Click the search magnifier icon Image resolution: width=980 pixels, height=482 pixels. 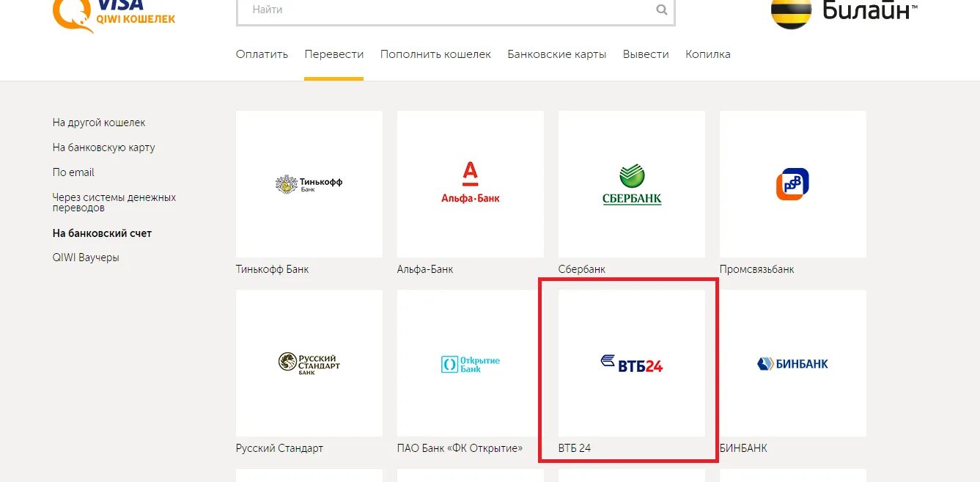pos(662,10)
